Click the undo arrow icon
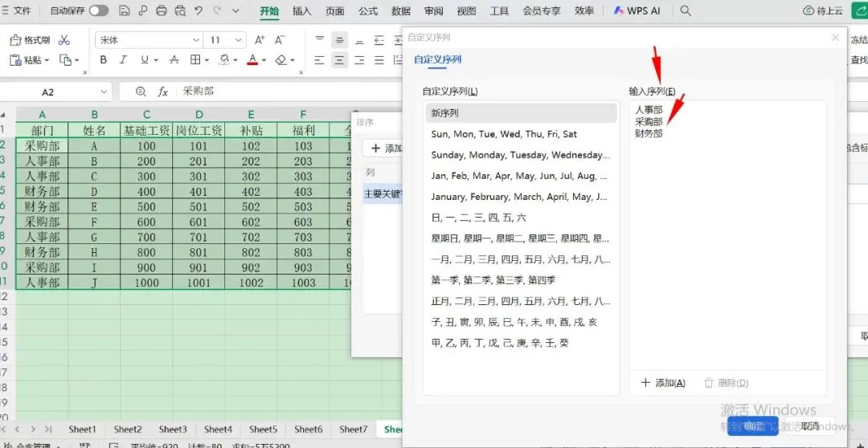The height and width of the screenshot is (448, 868). tap(199, 10)
